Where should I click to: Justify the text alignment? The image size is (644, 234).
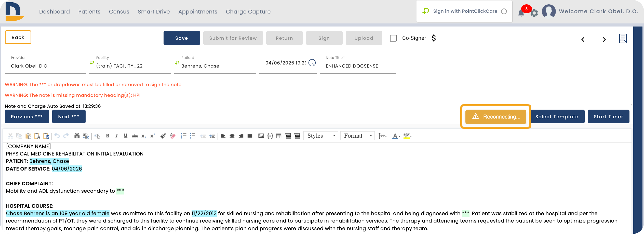coord(250,136)
